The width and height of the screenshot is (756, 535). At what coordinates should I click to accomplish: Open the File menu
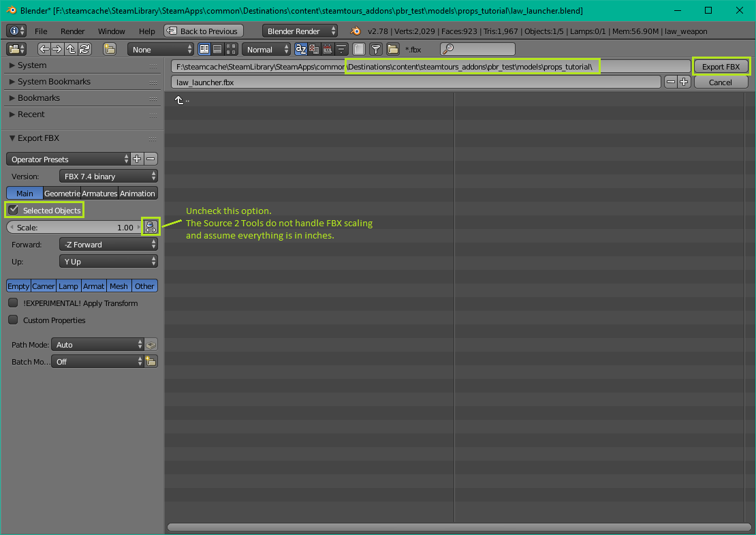41,31
